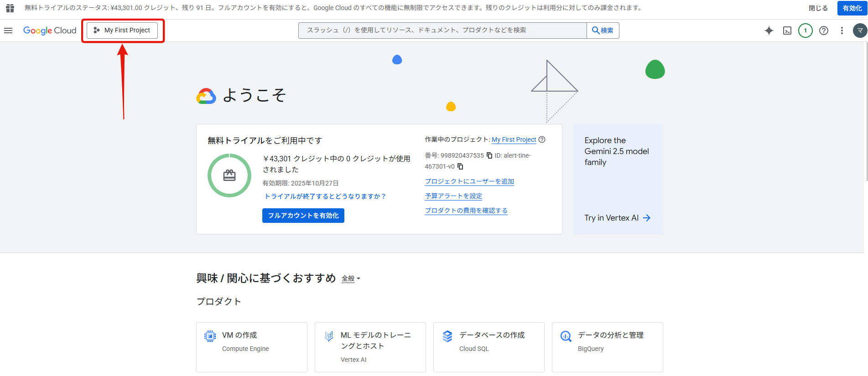Viewport: 868px width, 376px height.
Task: Open the トライアルが終了するとどうなりますか？ link
Action: click(325, 196)
